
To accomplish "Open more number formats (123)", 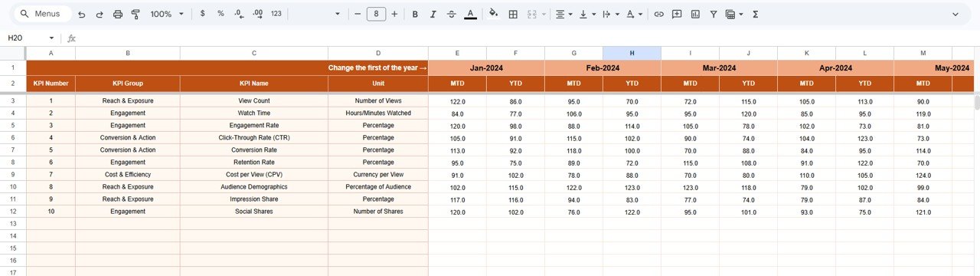I will (x=276, y=14).
